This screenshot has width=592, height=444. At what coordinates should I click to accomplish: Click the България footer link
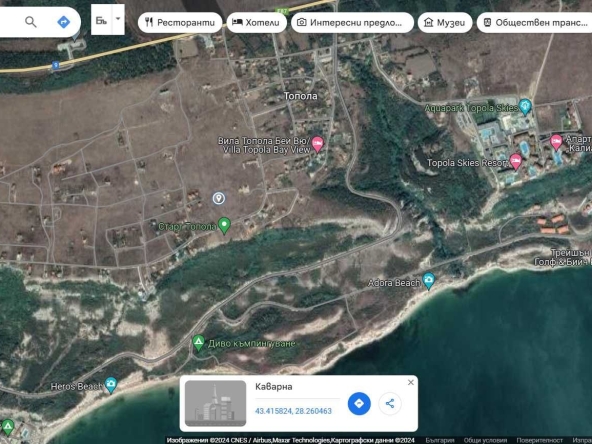[440, 440]
